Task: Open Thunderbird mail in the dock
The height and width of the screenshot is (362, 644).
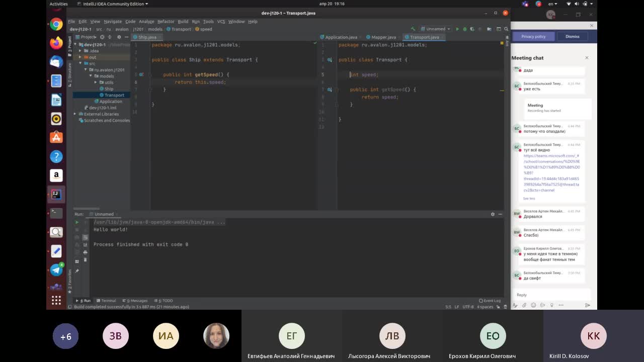Action: pos(56,62)
